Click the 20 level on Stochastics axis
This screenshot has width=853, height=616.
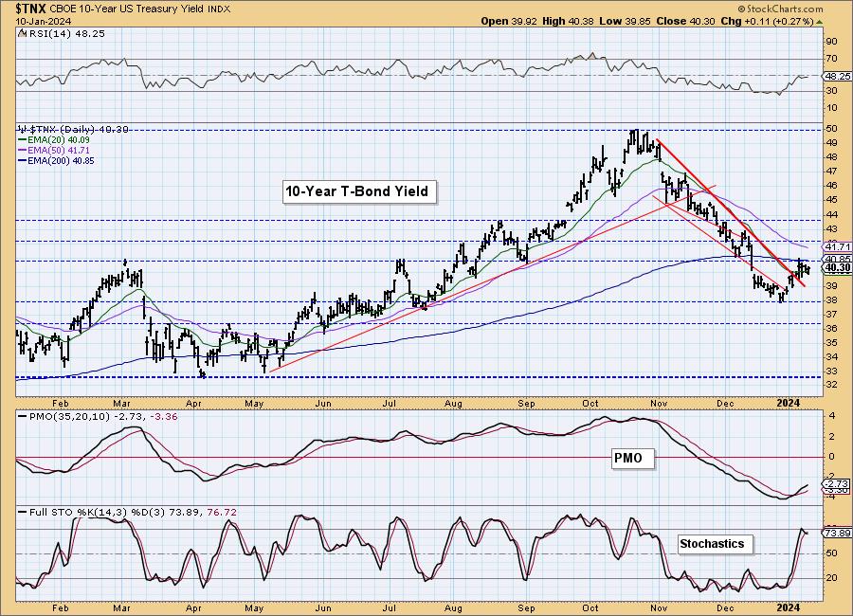click(831, 577)
